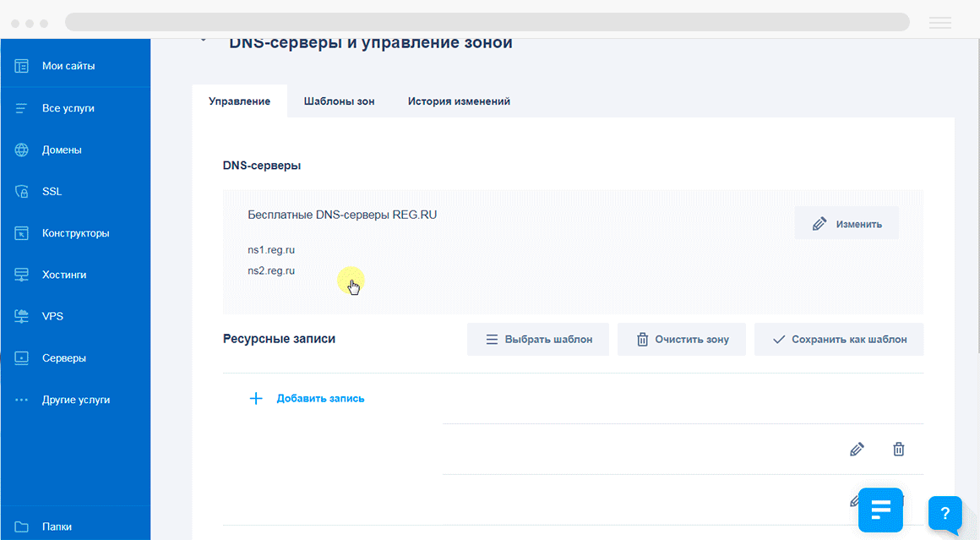Click the Ресурсные записи heading
The image size is (980, 540).
point(280,339)
